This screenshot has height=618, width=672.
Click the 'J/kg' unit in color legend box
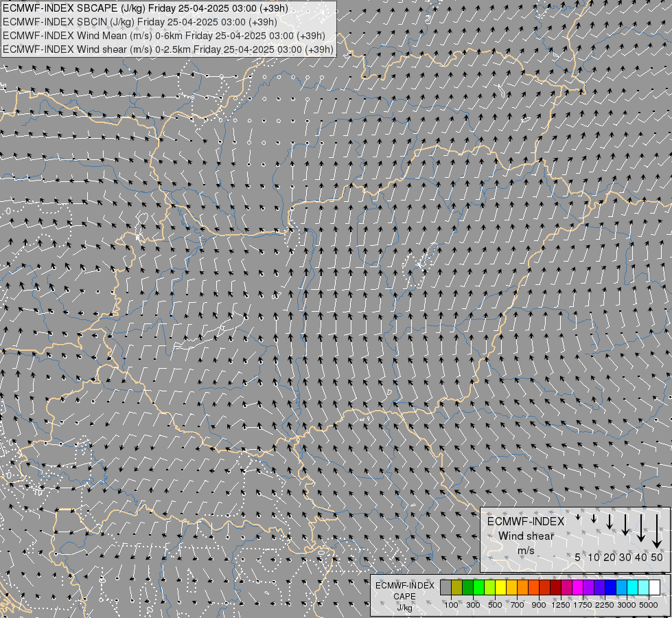pyautogui.click(x=404, y=608)
